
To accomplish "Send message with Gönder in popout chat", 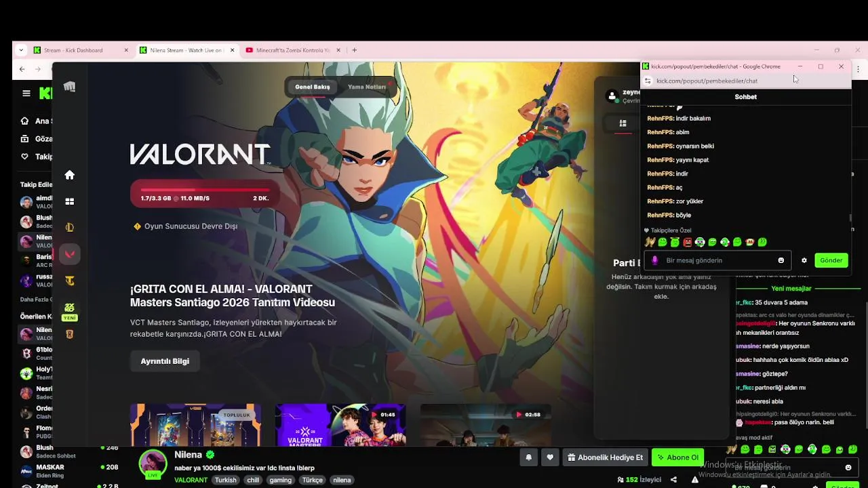I will pyautogui.click(x=831, y=260).
